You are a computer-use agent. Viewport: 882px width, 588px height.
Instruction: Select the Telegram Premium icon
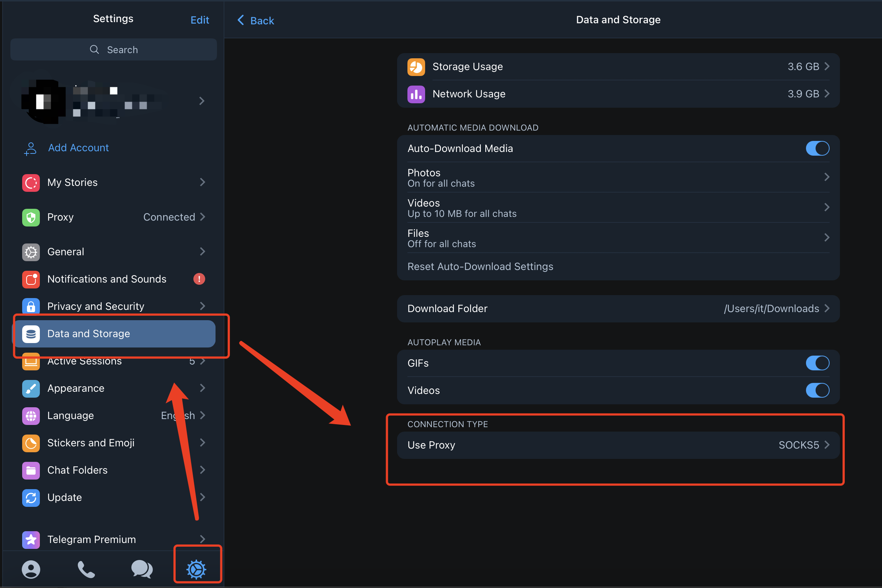click(31, 539)
